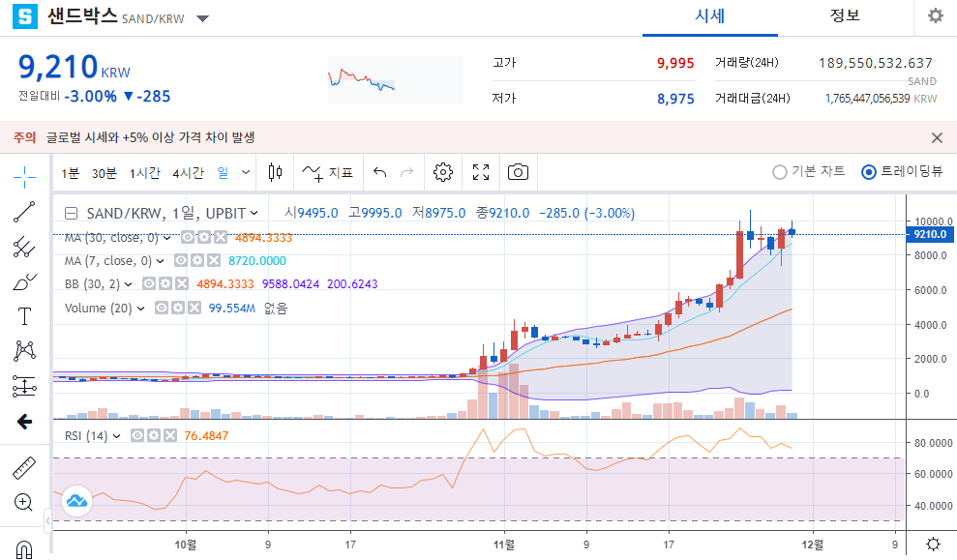This screenshot has height=560, width=957.
Task: Open the candlestick chart style selector
Action: pyautogui.click(x=275, y=172)
